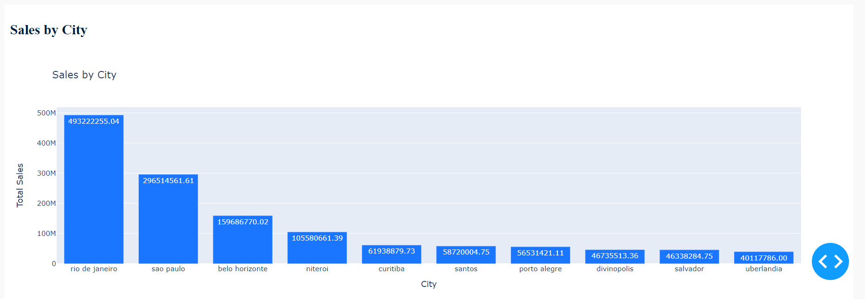Click the 'uberlandia' axis label
Screen dimensions: 868x299
[764, 269]
